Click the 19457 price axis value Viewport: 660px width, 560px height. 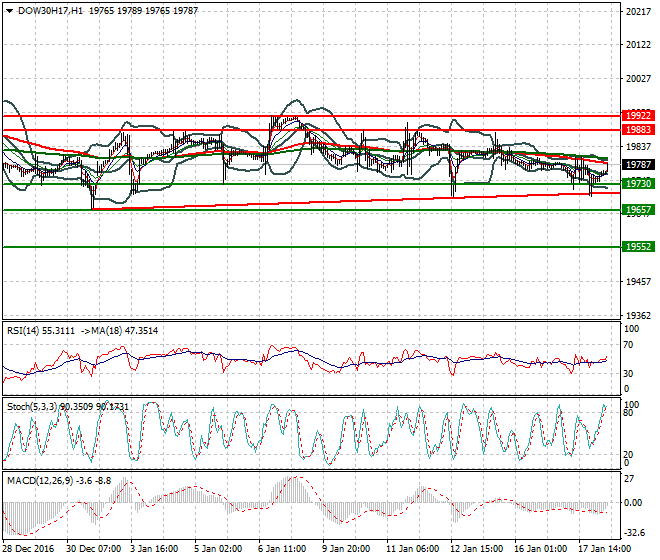click(639, 282)
